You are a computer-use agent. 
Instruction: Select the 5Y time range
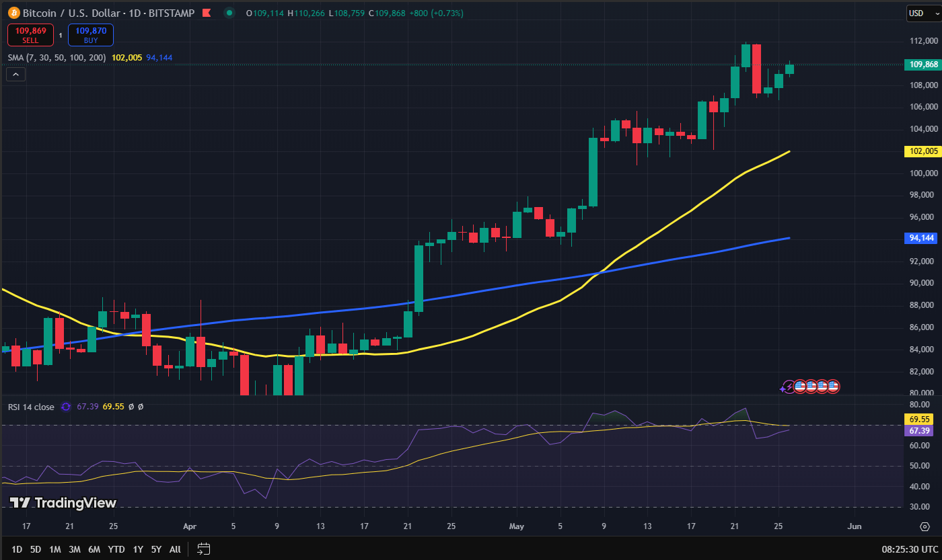(x=156, y=549)
